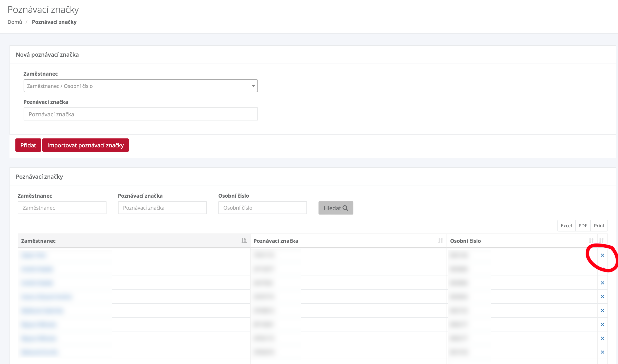The image size is (618, 364).
Task: Click the delete X icon in the fourth table row
Action: point(602,297)
